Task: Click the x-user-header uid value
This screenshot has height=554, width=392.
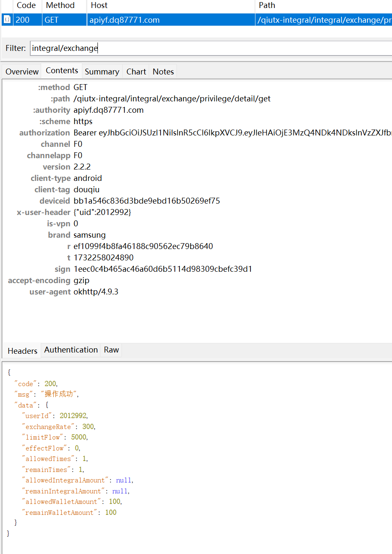Action: [102, 212]
